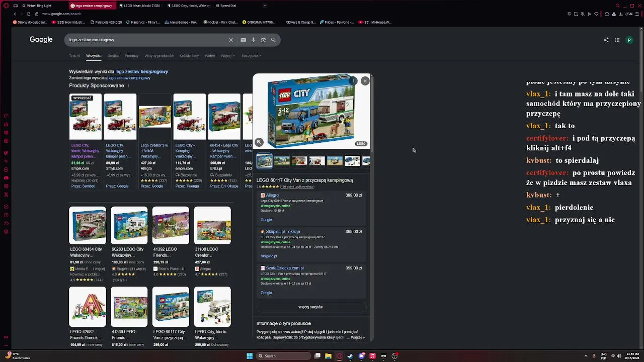Open the taskbar clock and date
The height and width of the screenshot is (362, 644).
(632, 356)
